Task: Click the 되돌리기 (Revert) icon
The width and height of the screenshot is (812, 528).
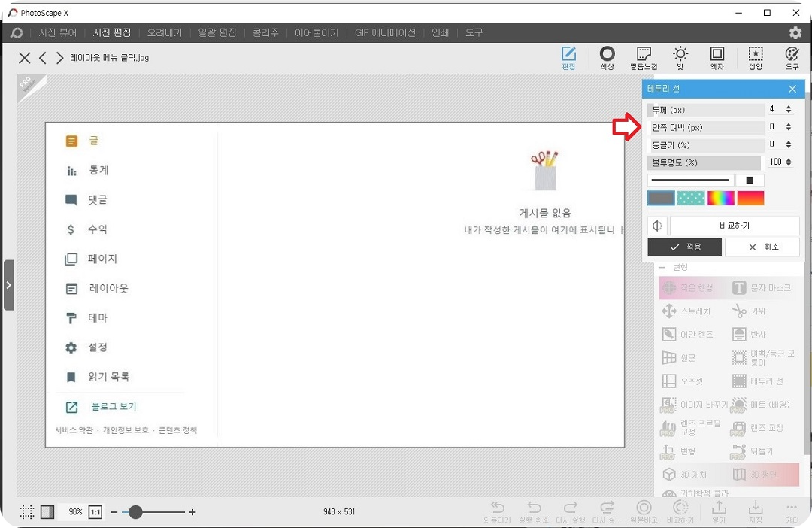Action: tap(497, 511)
